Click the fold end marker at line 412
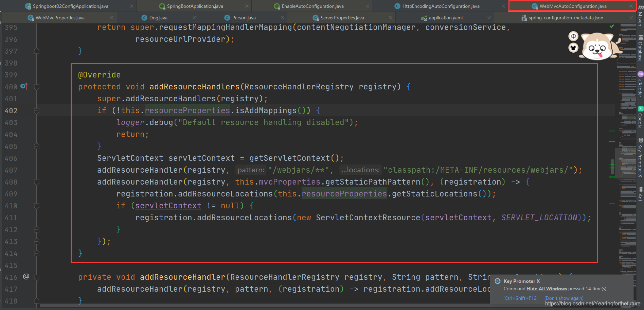This screenshot has height=310, width=644. 37,229
